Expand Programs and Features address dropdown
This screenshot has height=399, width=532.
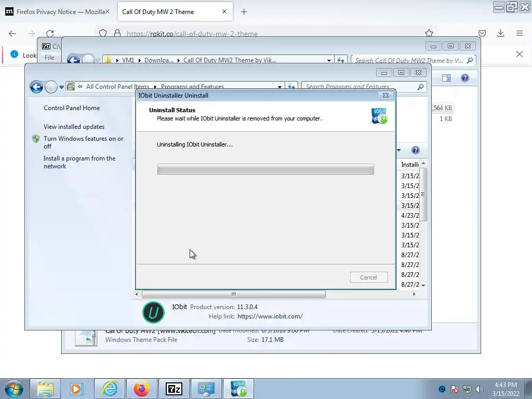(280, 87)
